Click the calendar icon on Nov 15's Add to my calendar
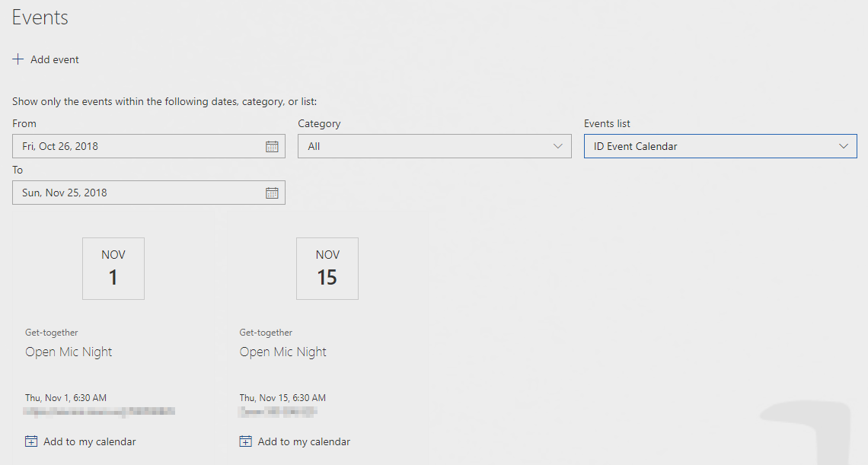This screenshot has height=465, width=868. (x=245, y=441)
